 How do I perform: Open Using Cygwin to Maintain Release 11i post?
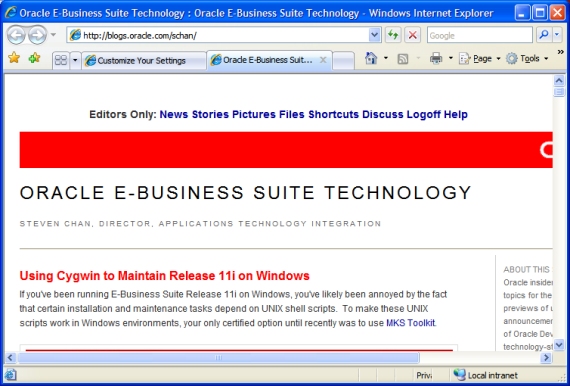pyautogui.click(x=164, y=276)
